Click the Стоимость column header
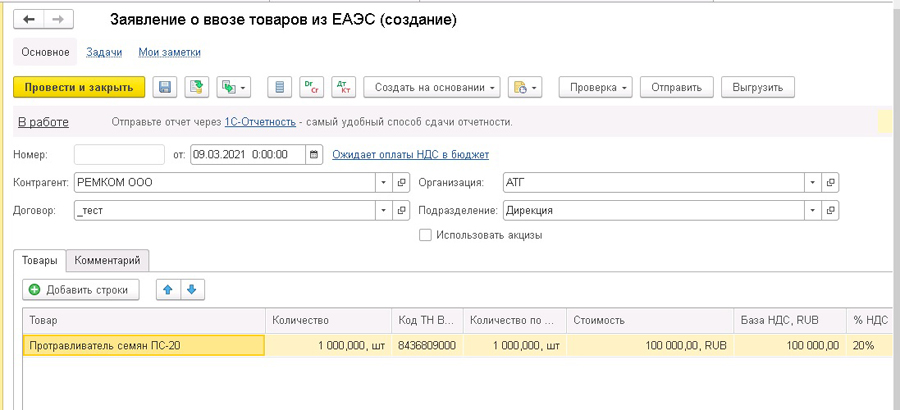The image size is (900, 410). [650, 320]
